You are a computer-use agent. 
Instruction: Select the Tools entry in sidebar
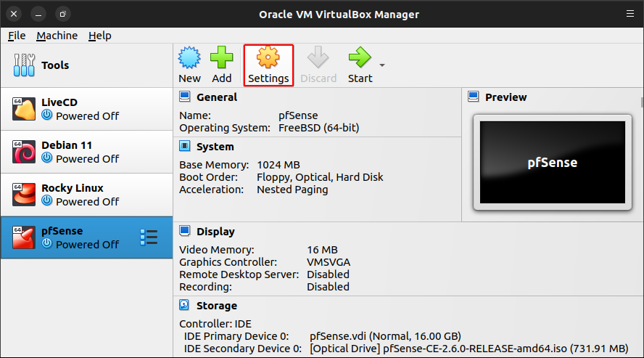86,65
